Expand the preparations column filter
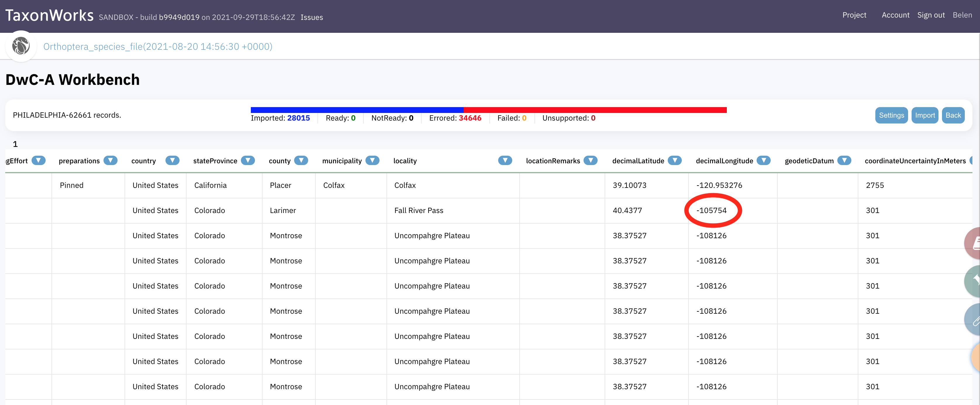The width and height of the screenshot is (980, 405). [x=110, y=161]
